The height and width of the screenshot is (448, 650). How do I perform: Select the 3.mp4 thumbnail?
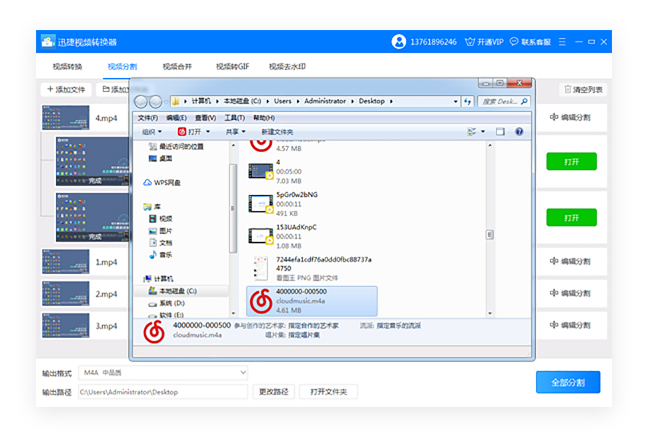coord(65,325)
